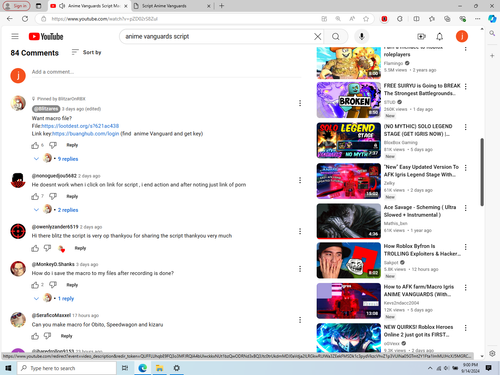The height and width of the screenshot is (375, 500).
Task: Open File Explorer from the taskbar
Action: tap(159, 368)
